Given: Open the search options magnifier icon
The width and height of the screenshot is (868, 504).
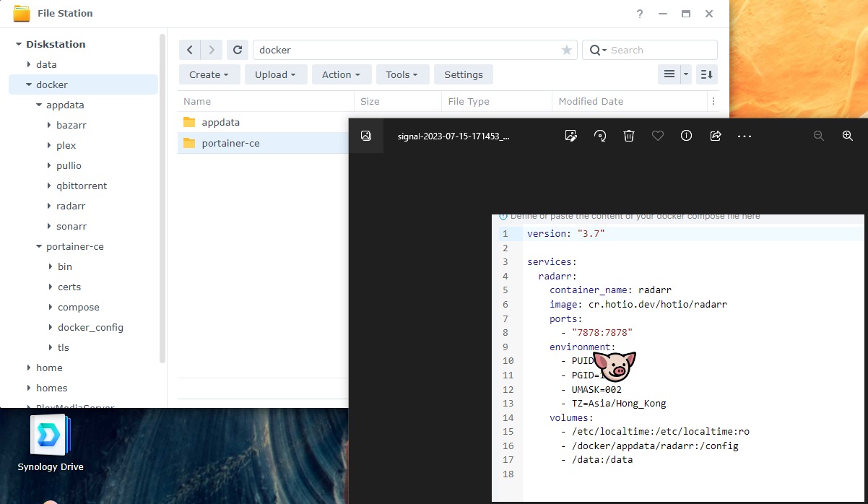Looking at the screenshot, I should [598, 50].
